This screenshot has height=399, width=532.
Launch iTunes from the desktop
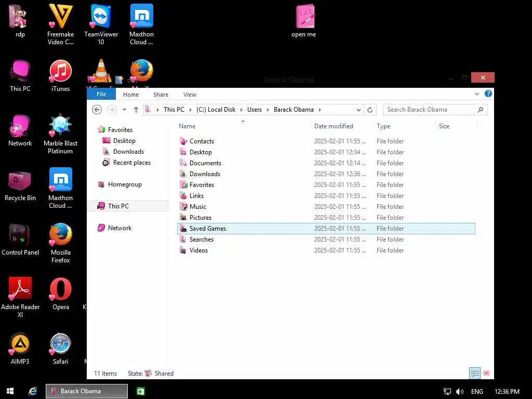(x=60, y=76)
